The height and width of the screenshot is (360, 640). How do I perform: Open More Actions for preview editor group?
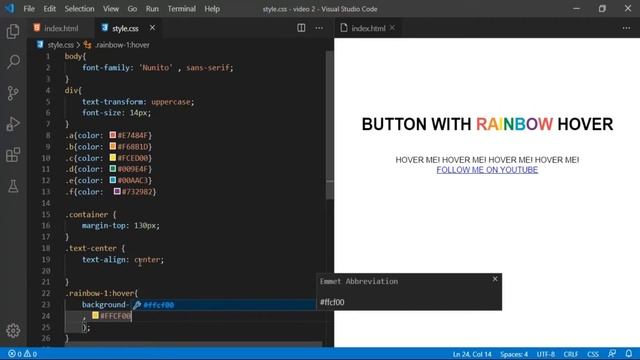coord(626,28)
